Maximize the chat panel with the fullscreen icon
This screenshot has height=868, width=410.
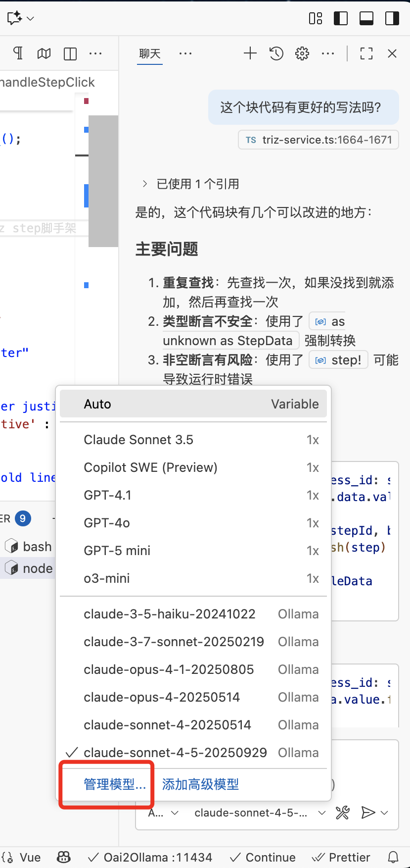(366, 53)
